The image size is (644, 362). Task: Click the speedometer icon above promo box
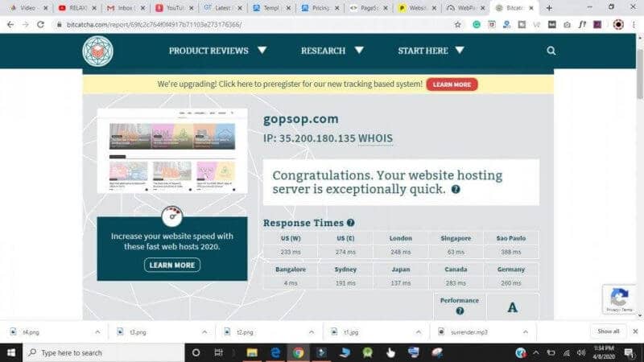point(172,216)
